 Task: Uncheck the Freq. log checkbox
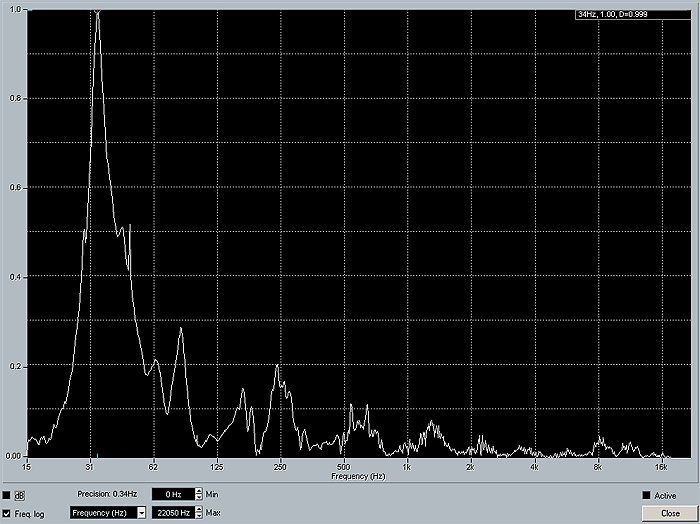click(7, 513)
